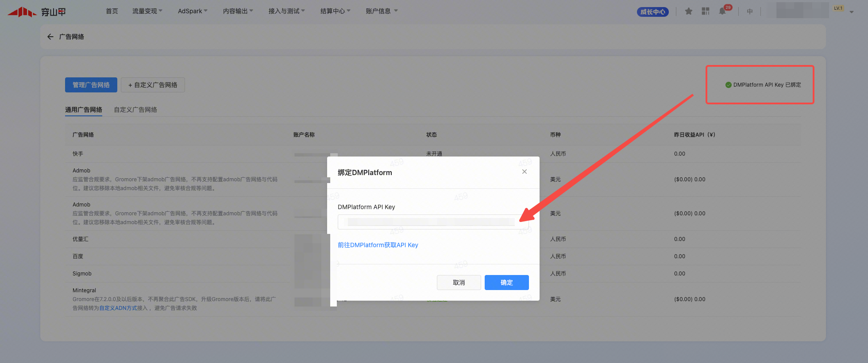The image size is (868, 363).
Task: Expand the user account dropdown arrow
Action: pos(852,12)
